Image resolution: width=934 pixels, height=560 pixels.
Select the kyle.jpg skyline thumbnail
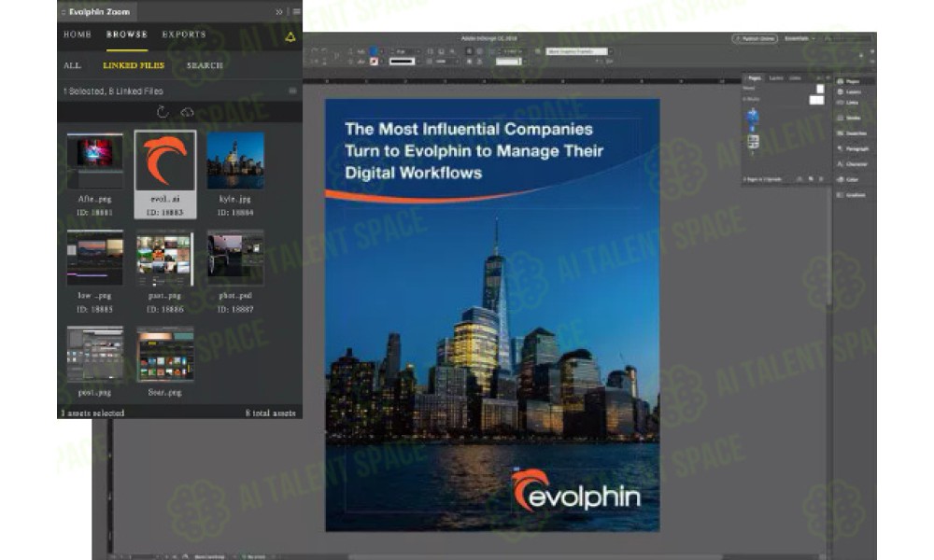(x=235, y=161)
